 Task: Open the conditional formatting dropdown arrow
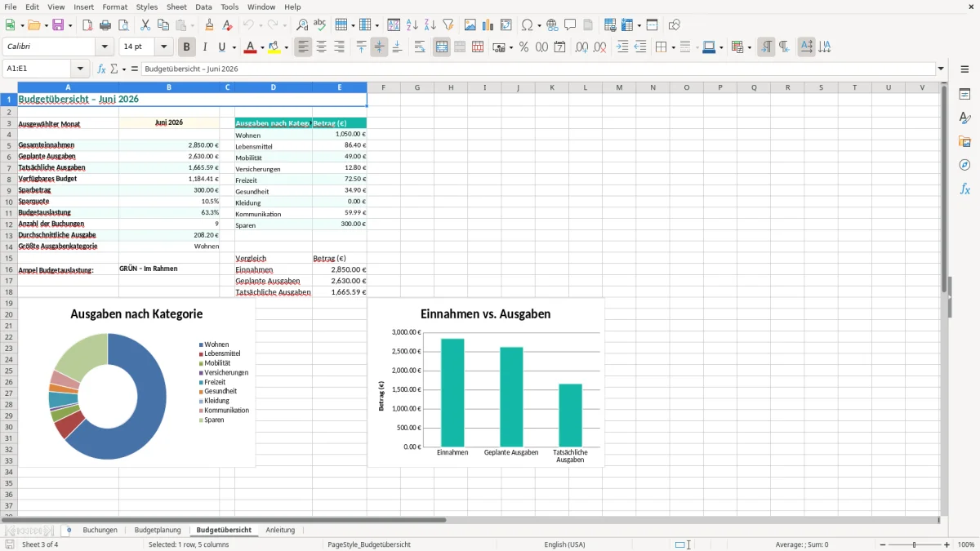coord(749,47)
